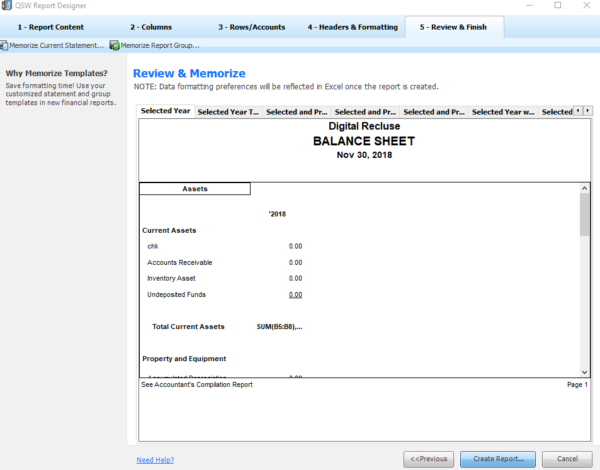
Task: Switch to the 2 - Columns tab
Action: pos(151,27)
